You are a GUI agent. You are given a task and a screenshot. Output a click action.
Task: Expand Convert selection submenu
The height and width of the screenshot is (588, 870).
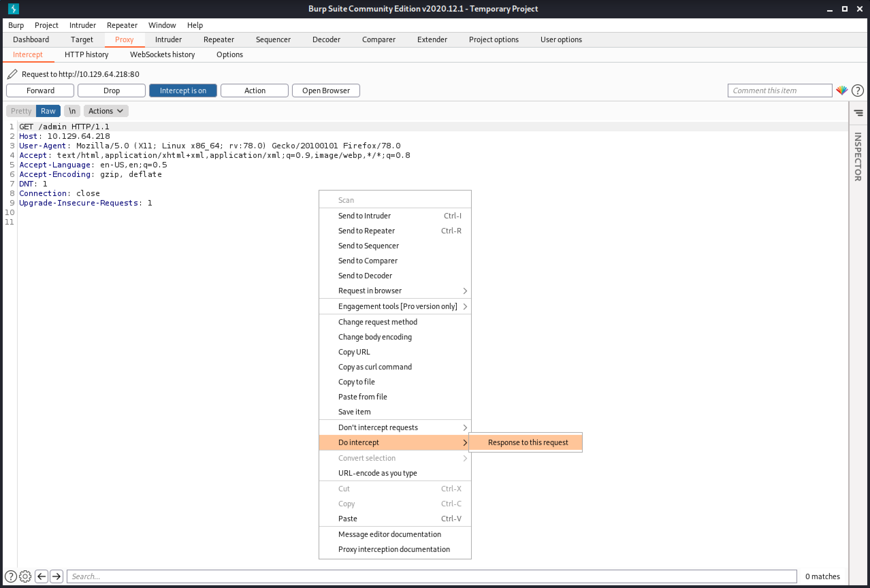394,458
